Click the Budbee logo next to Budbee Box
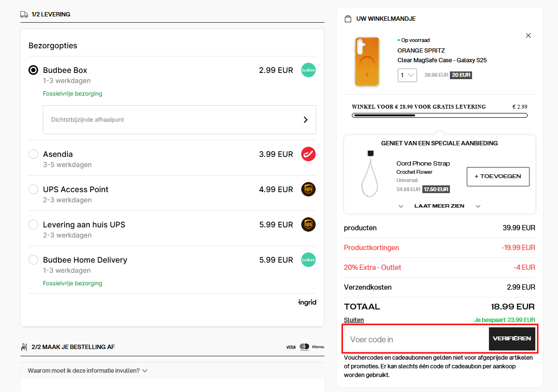The image size is (558, 392). (x=308, y=70)
